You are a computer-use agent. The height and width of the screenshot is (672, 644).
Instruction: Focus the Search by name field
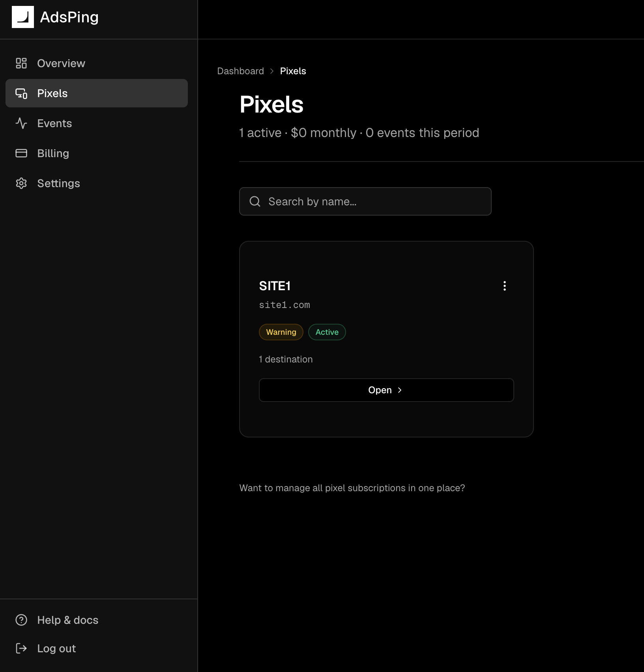pos(365,201)
